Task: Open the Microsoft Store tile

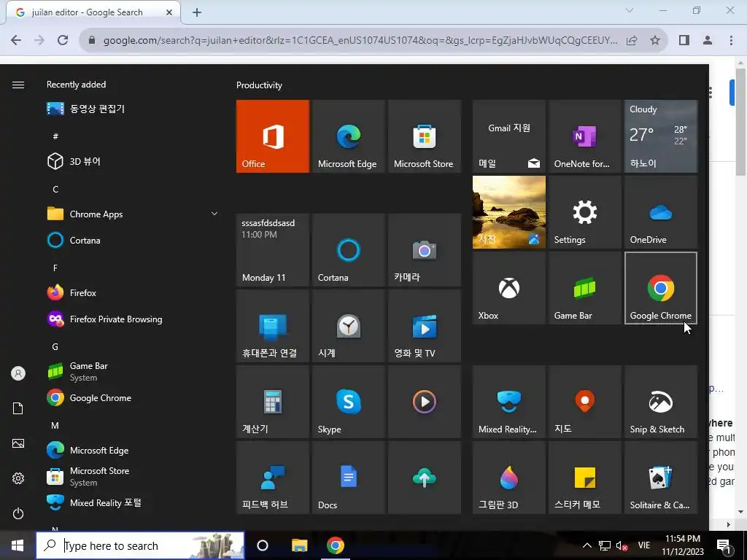Action: point(425,136)
